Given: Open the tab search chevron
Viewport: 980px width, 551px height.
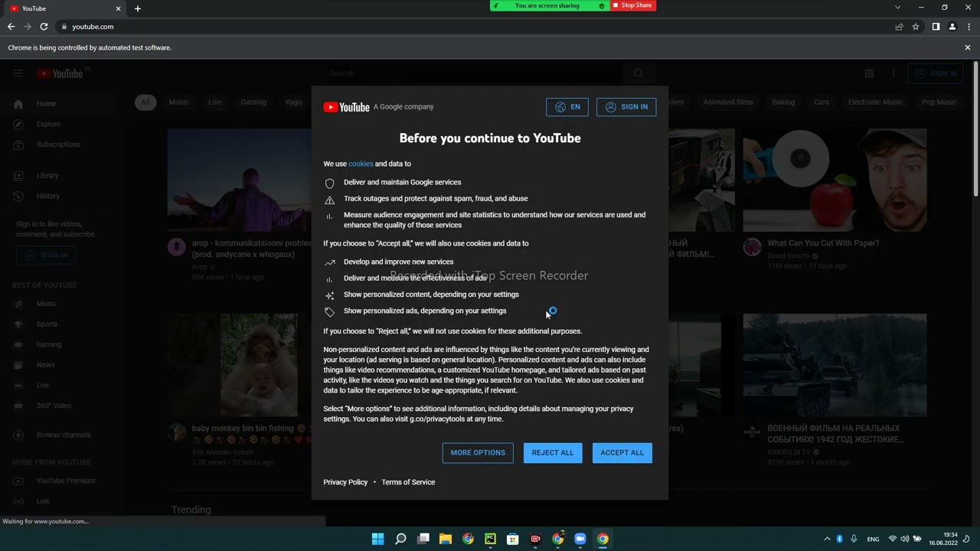Looking at the screenshot, I should 897,8.
